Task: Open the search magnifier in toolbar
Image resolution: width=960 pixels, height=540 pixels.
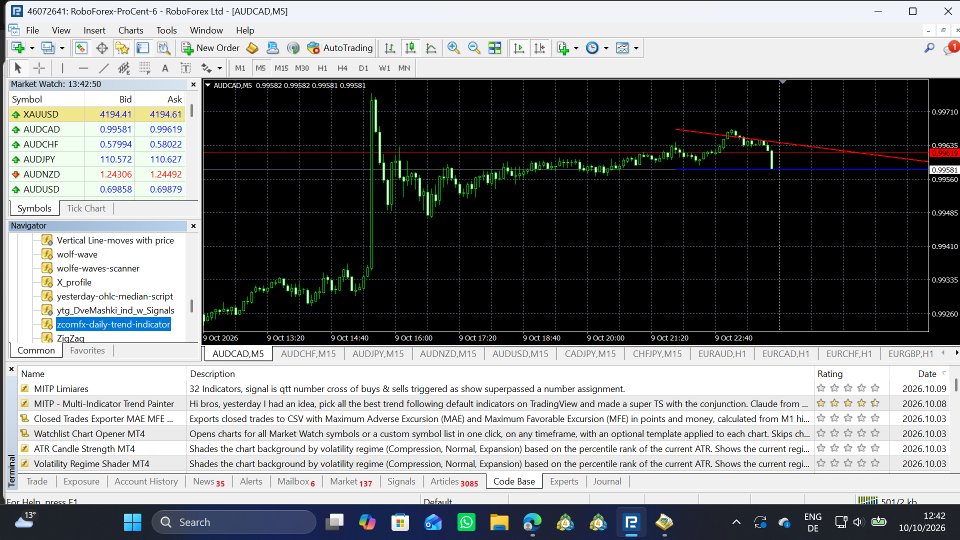Action: coord(929,48)
